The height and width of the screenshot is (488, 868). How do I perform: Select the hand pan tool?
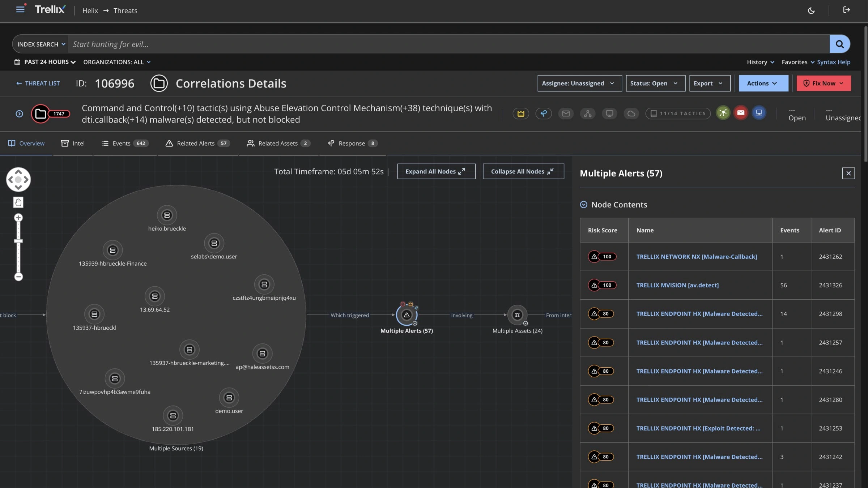pos(18,202)
